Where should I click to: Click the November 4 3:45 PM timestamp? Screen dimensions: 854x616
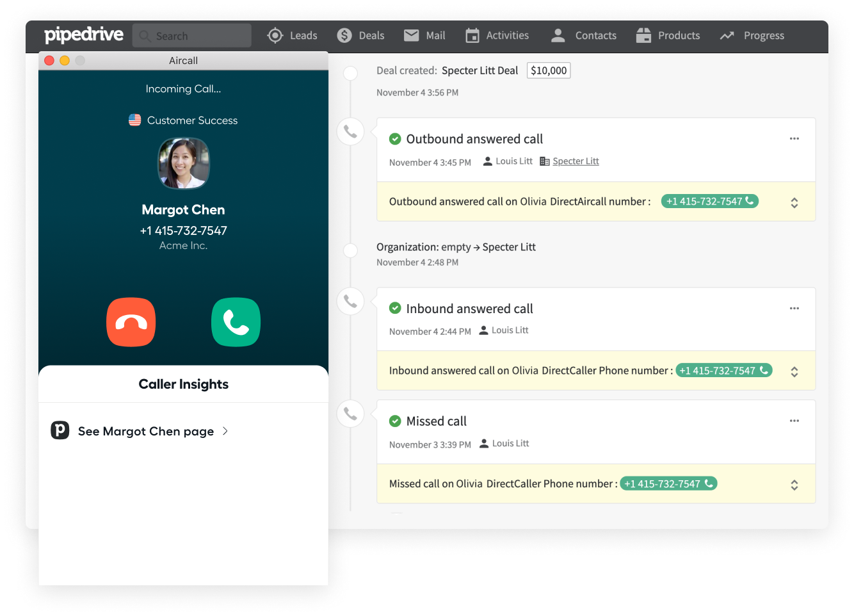[430, 163]
